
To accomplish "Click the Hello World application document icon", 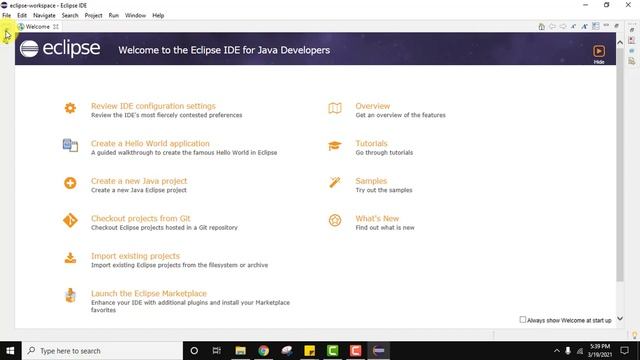I will 70,145.
